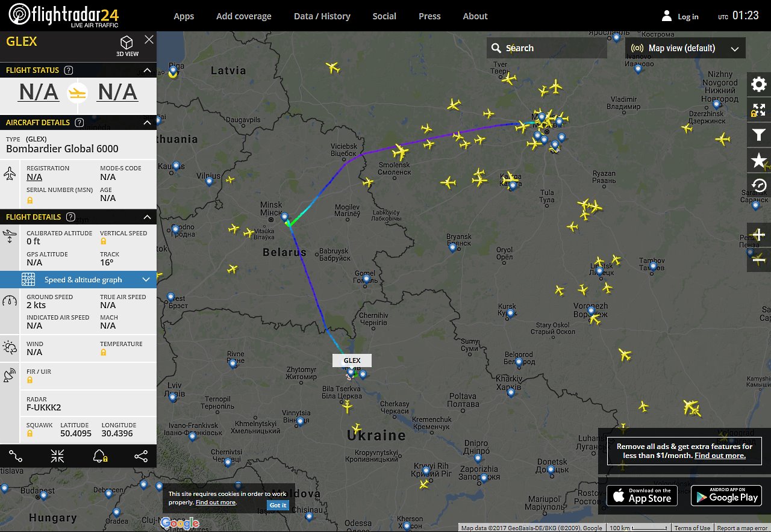
Task: Open Flight Status help question mark
Action: click(x=69, y=70)
